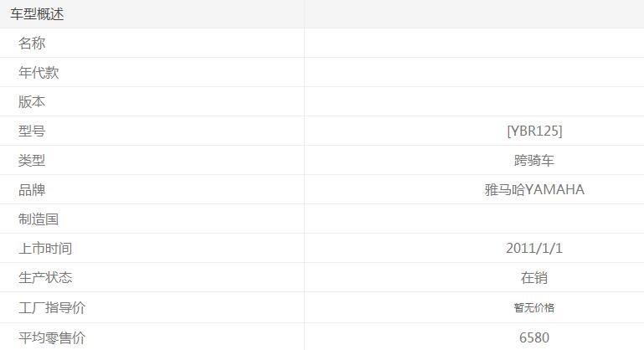Select the 2011/1/1 launch date value
Image resolution: width=644 pixels, height=350 pixels.
click(534, 249)
